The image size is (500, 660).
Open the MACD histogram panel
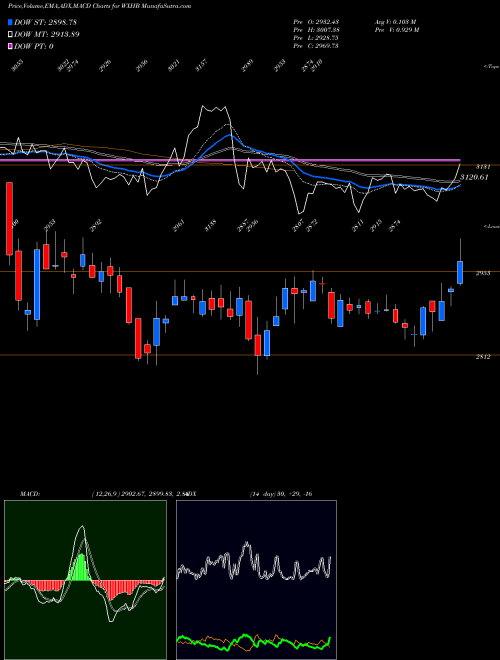coord(85,580)
